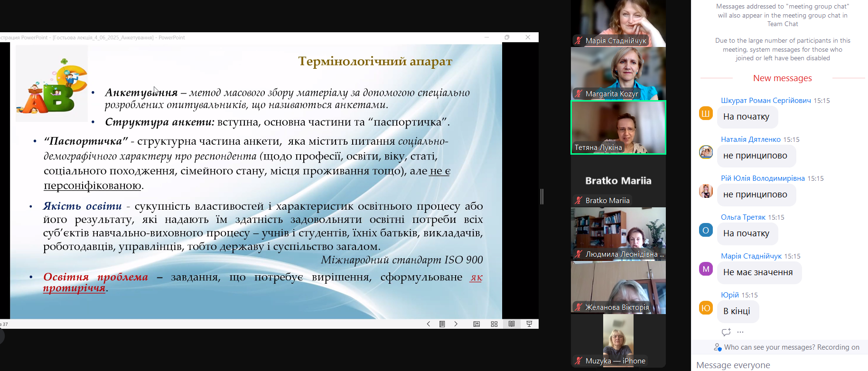Click the next slide arrow
This screenshot has height=371, width=868.
tap(456, 324)
